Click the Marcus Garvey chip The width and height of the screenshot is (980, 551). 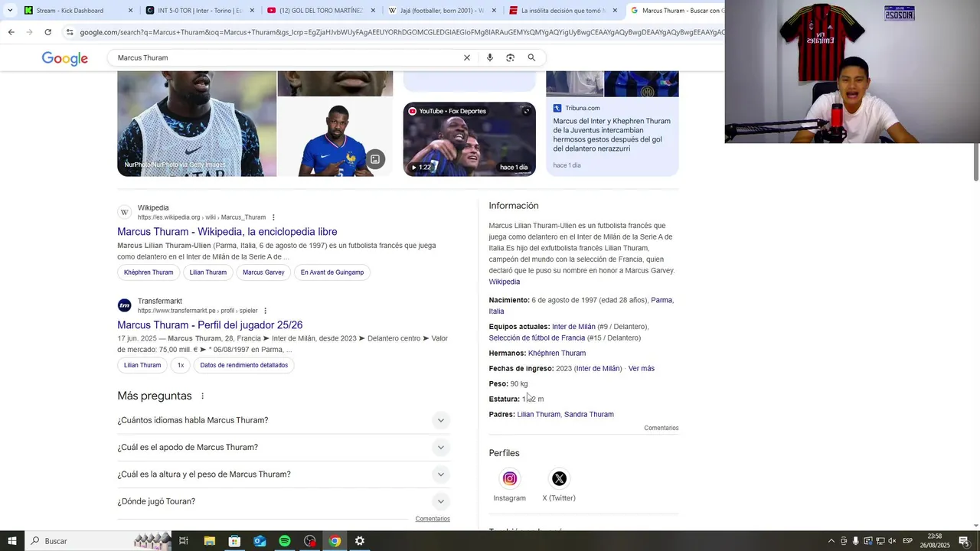[263, 272]
